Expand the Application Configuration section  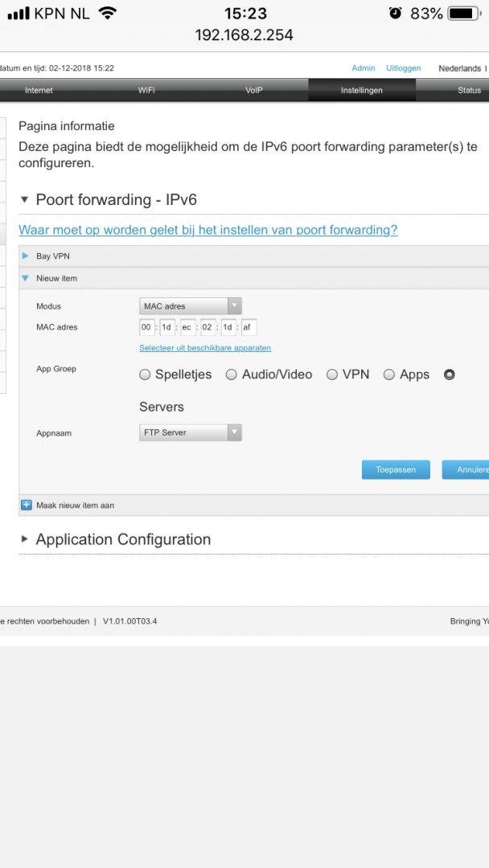point(25,539)
